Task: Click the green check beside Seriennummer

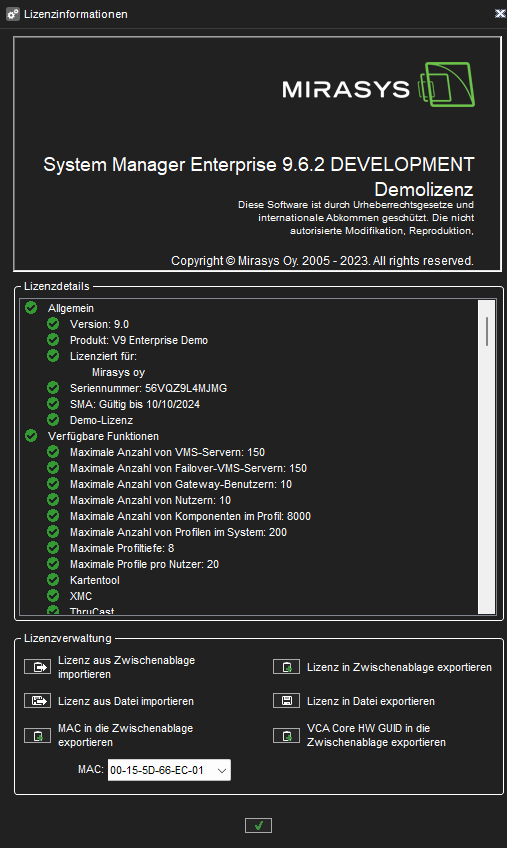Action: pyautogui.click(x=53, y=388)
